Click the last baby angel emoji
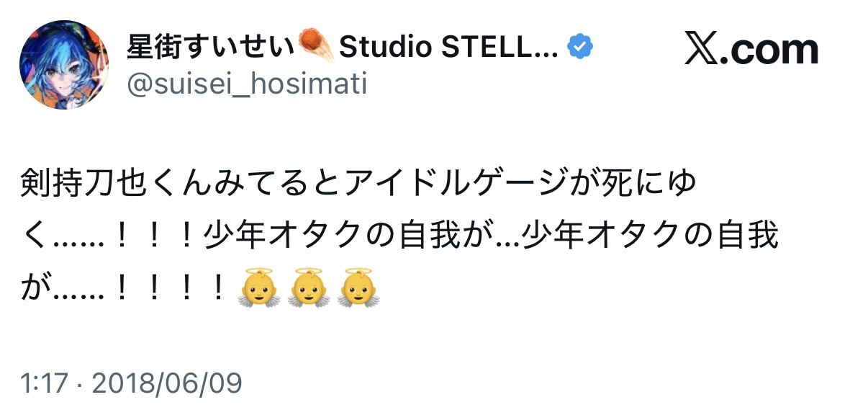This screenshot has width=868, height=410. point(358,288)
